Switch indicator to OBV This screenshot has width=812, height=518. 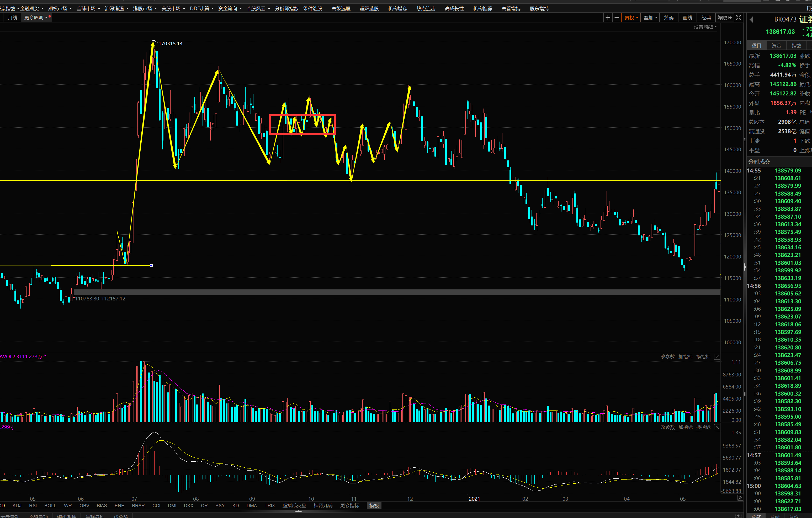click(84, 505)
